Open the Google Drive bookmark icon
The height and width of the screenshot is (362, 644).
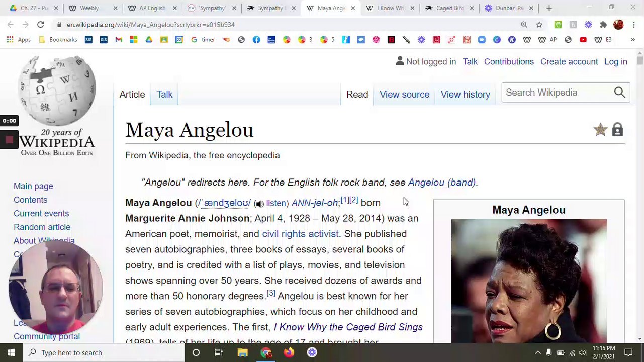pyautogui.click(x=149, y=40)
